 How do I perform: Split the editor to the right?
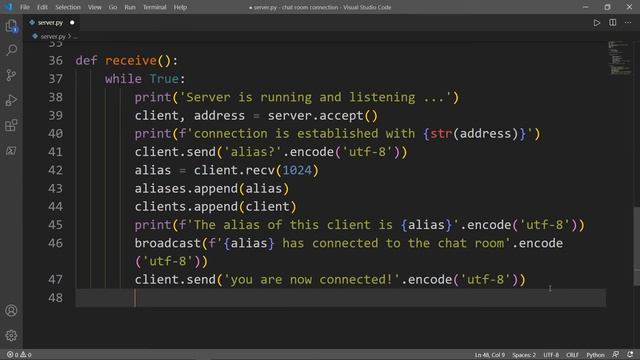613,23
